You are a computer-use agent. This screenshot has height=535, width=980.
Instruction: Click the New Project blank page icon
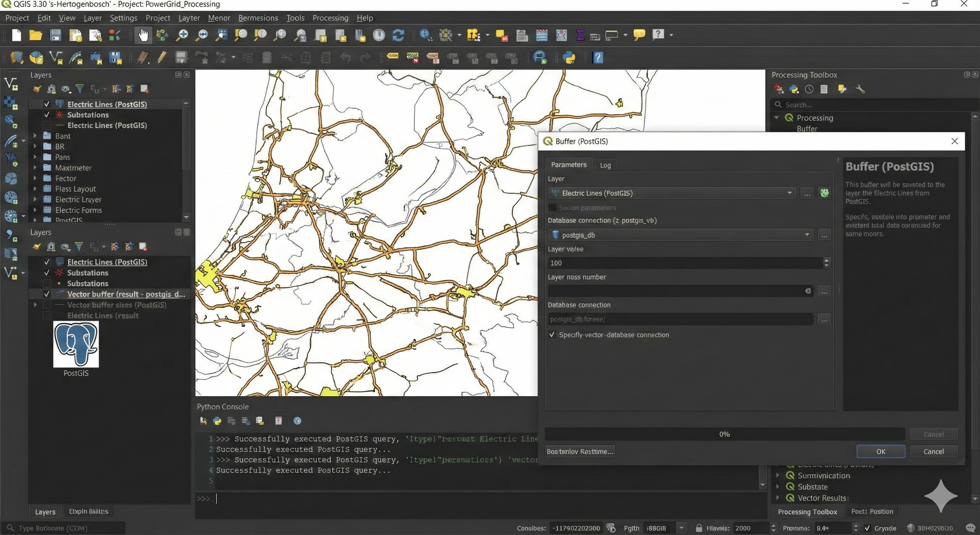click(x=16, y=35)
